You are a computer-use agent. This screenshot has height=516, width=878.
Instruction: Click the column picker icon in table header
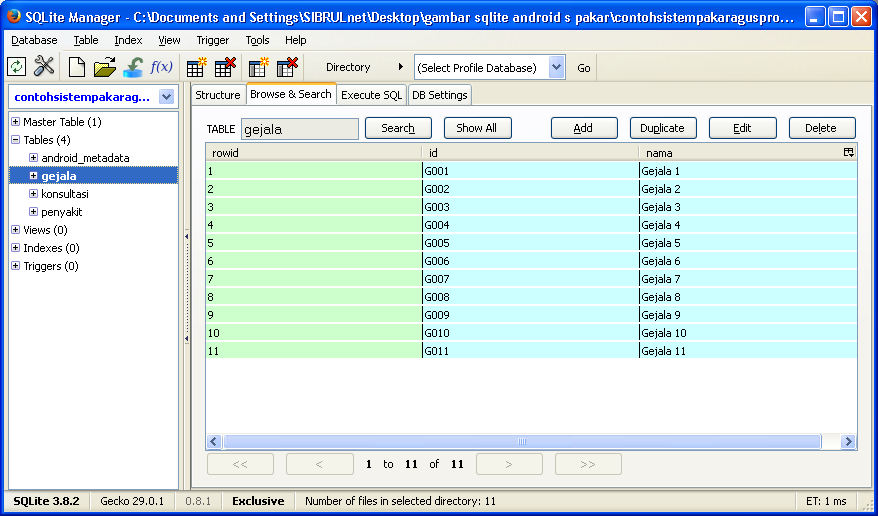click(849, 152)
